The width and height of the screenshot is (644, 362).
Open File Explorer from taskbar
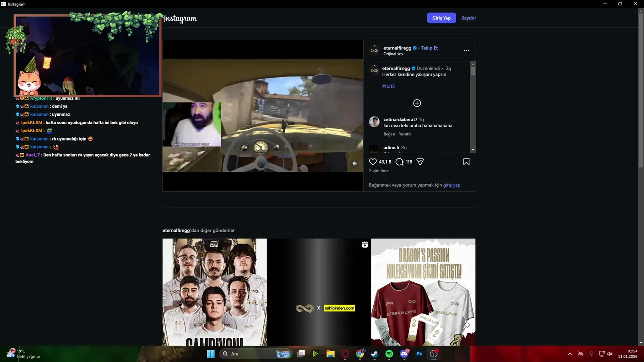point(330,354)
